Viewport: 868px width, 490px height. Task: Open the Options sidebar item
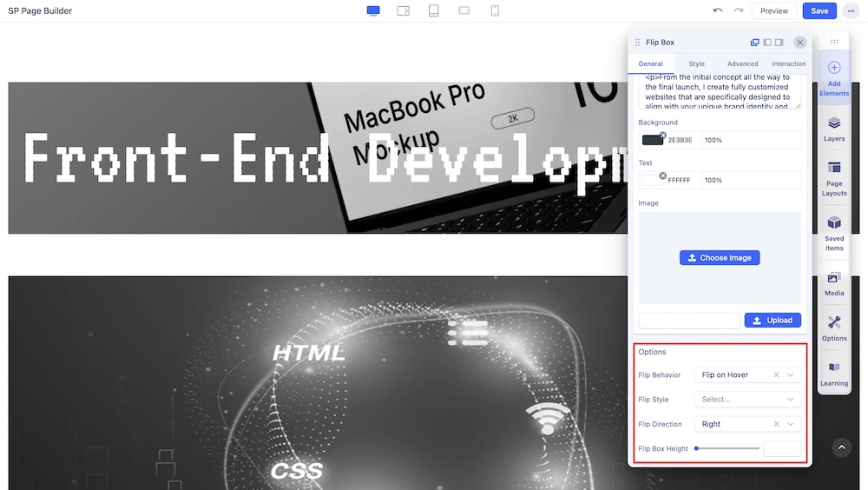tap(834, 328)
